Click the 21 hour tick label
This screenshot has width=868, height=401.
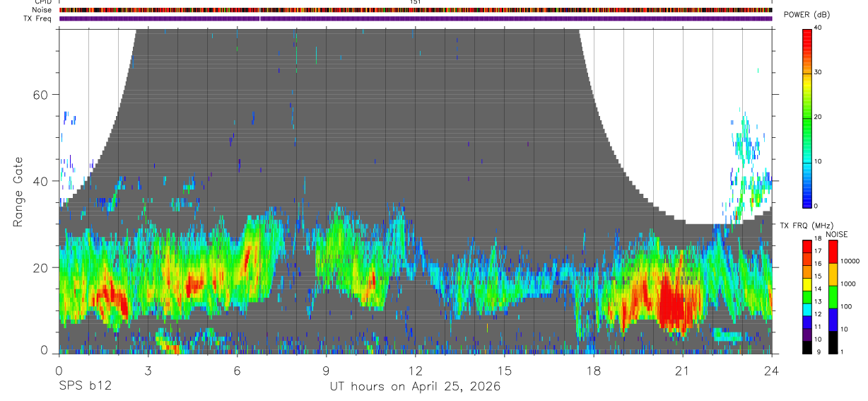coord(683,371)
